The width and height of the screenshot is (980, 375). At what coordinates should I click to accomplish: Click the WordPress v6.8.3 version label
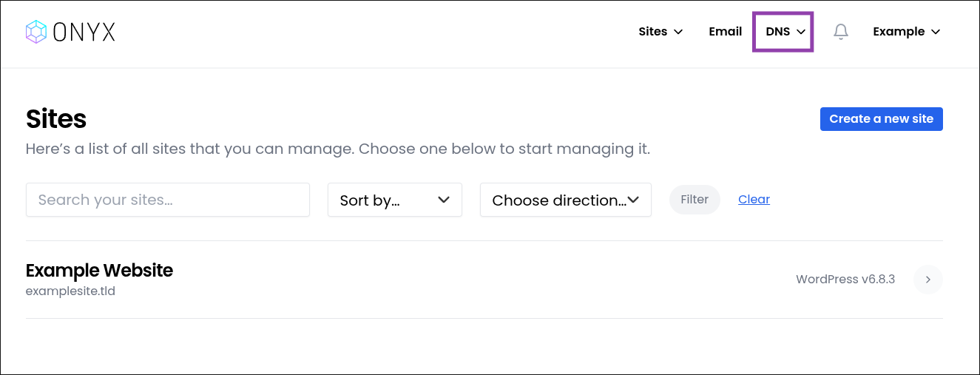pos(845,280)
